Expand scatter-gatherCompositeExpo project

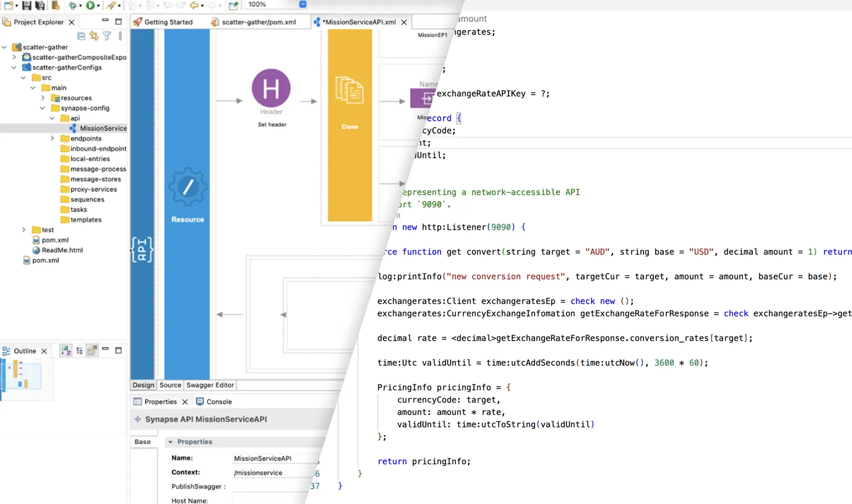click(x=14, y=57)
